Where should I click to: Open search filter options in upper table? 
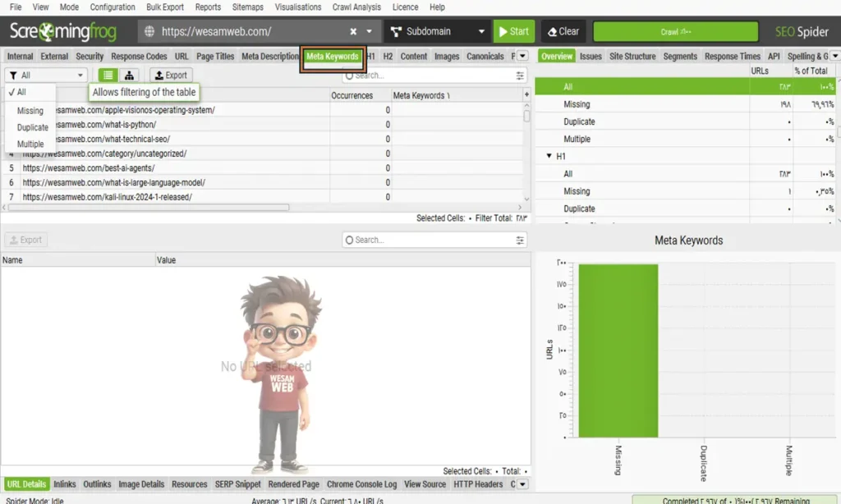pyautogui.click(x=520, y=76)
